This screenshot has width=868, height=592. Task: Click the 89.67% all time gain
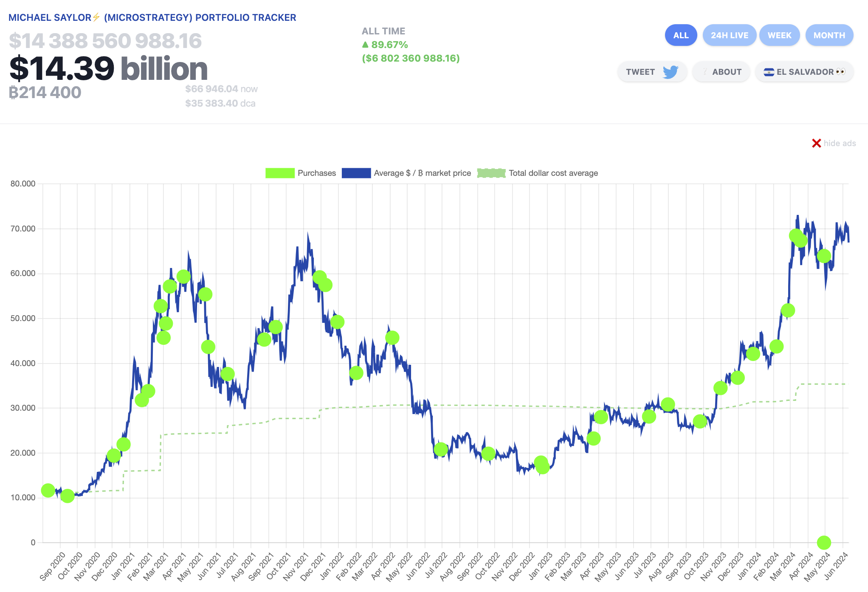coord(385,45)
